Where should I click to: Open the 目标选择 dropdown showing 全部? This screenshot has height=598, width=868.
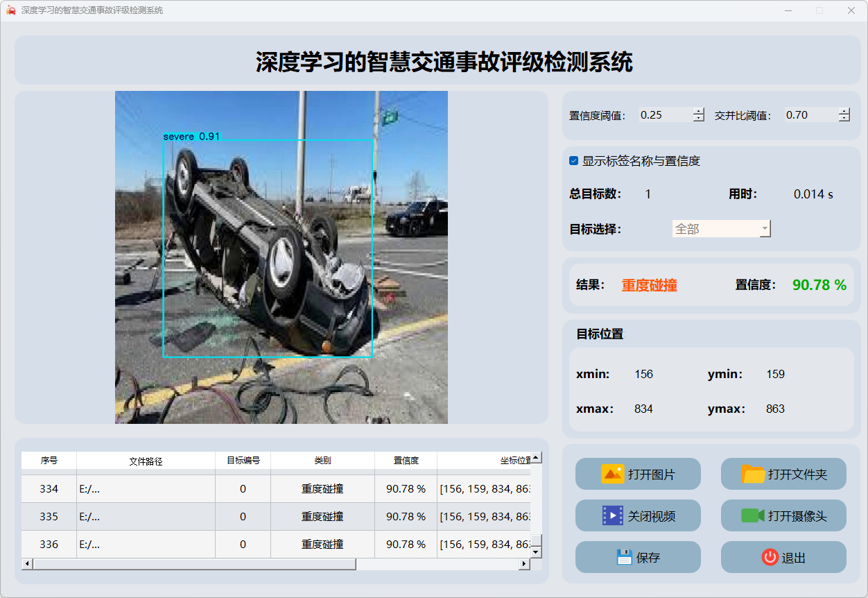tap(721, 228)
